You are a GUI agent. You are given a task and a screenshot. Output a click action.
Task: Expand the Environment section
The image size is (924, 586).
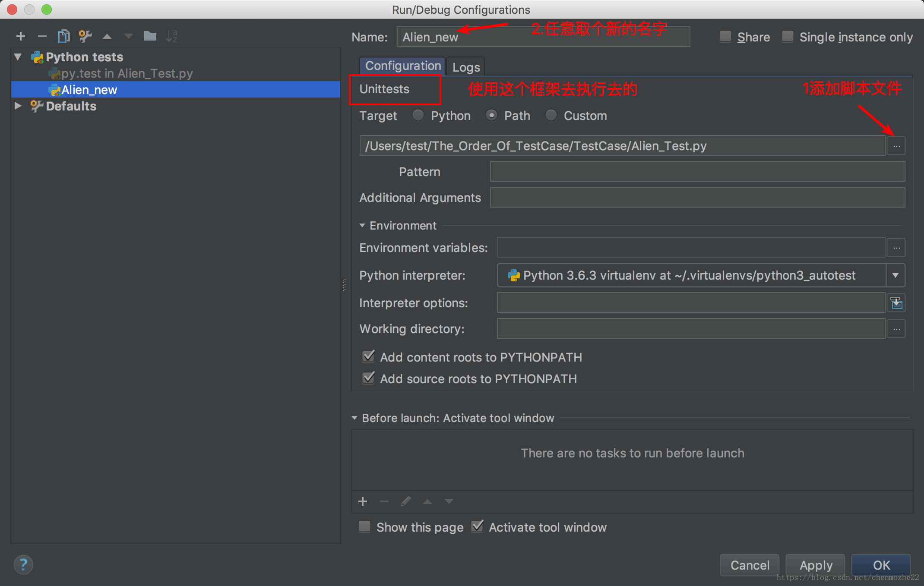click(x=362, y=225)
